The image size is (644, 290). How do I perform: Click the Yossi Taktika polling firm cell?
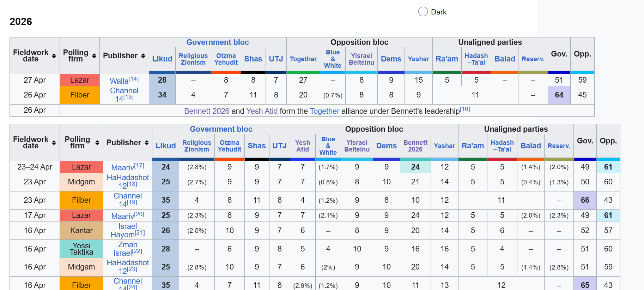click(81, 249)
